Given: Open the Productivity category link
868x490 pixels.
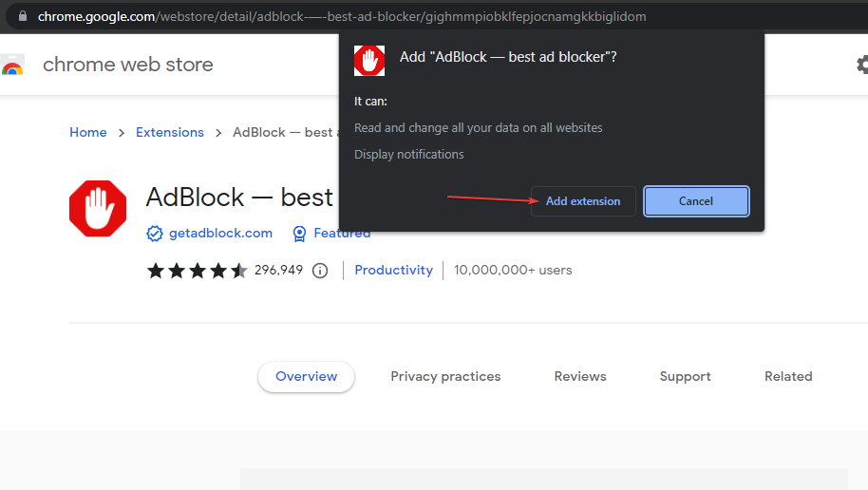Looking at the screenshot, I should [x=393, y=271].
